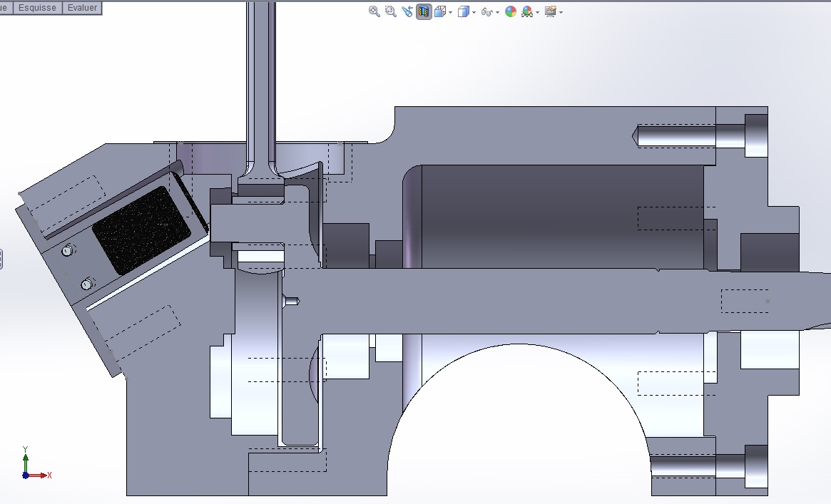Screen dimensions: 831x504
Task: Toggle the Section View button off
Action: (x=424, y=11)
